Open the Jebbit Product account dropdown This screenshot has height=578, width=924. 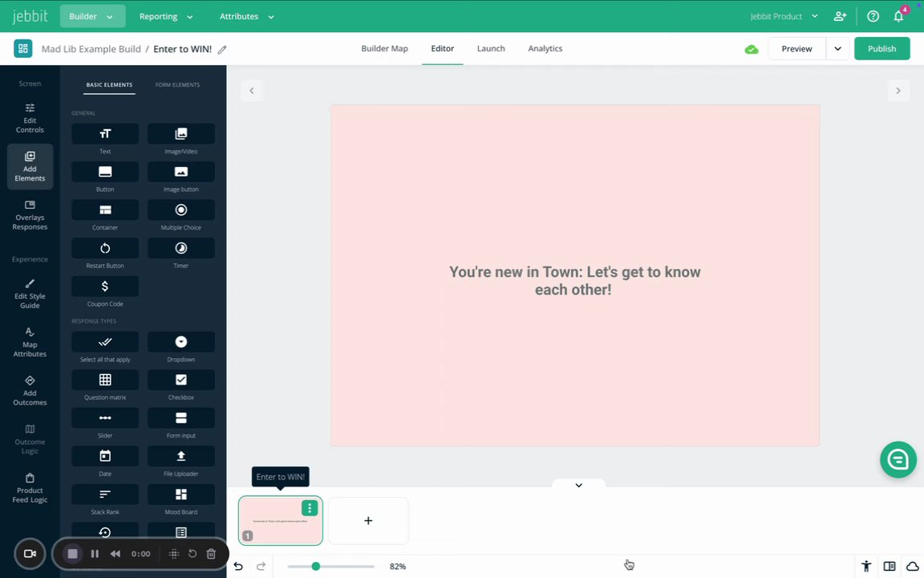[784, 17]
